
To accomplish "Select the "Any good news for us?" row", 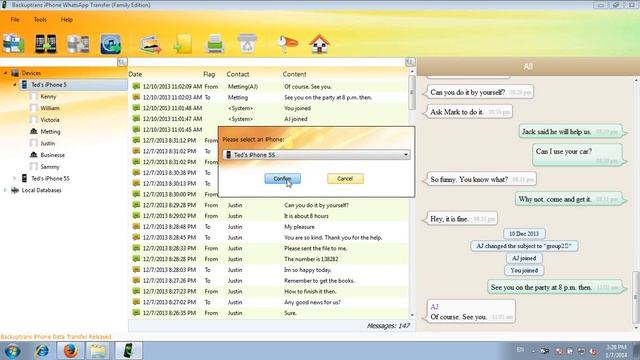I will pos(269,302).
